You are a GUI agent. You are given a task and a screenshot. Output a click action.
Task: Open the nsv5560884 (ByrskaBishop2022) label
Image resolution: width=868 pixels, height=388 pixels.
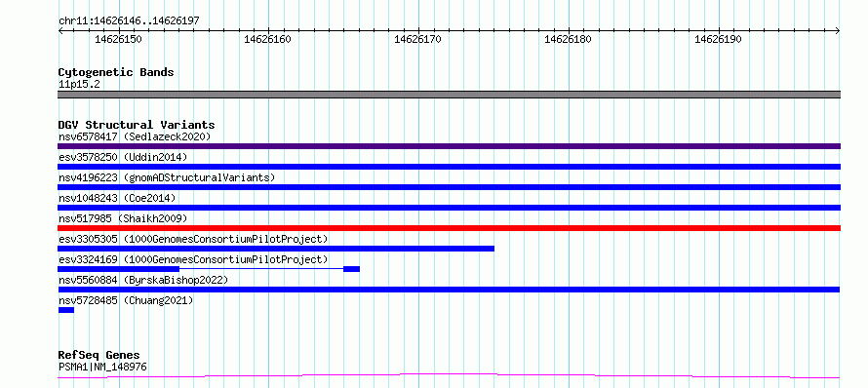pyautogui.click(x=142, y=280)
